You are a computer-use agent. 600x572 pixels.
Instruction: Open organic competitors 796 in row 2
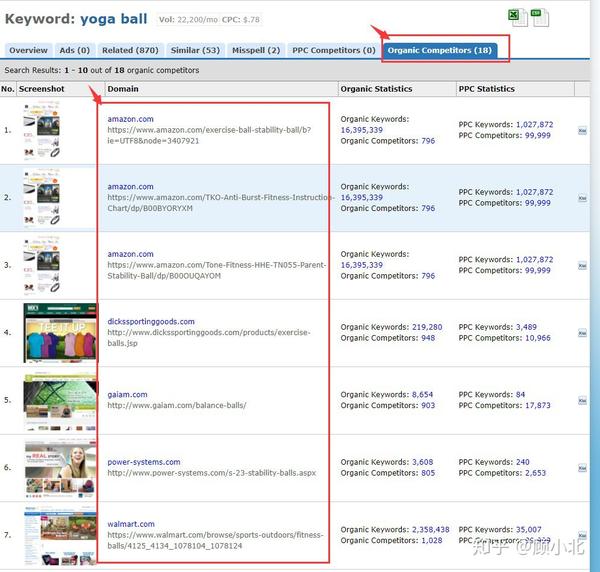(x=428, y=208)
